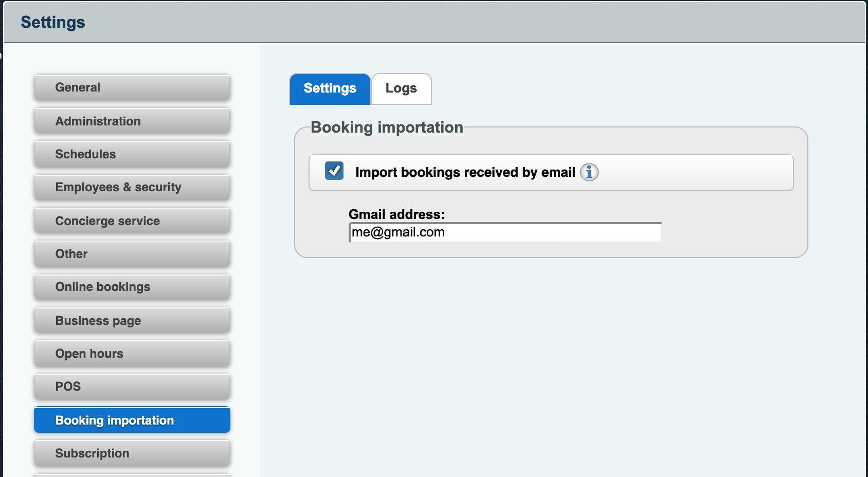Click the Gmail address input field
The height and width of the screenshot is (477, 868).
(x=505, y=232)
